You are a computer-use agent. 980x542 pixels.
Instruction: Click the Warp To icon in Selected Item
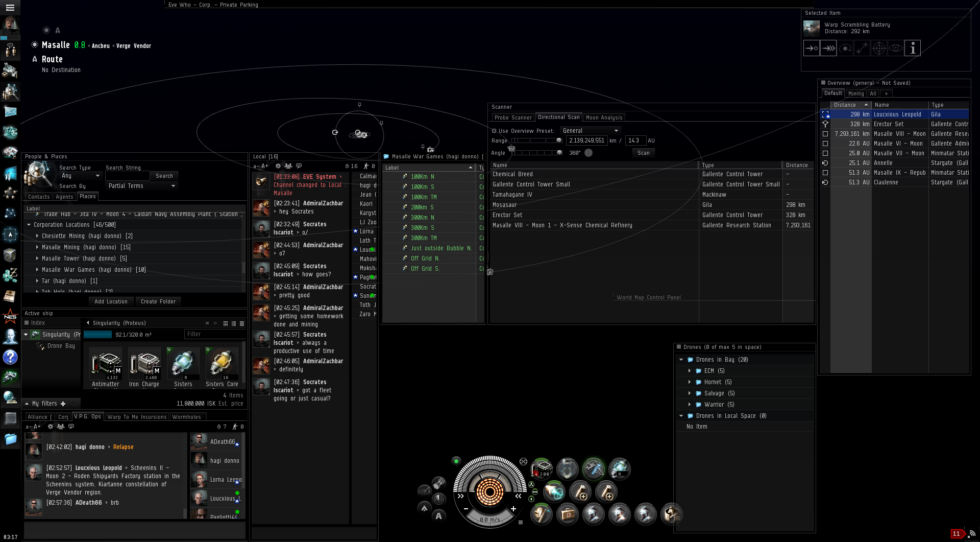tap(828, 48)
